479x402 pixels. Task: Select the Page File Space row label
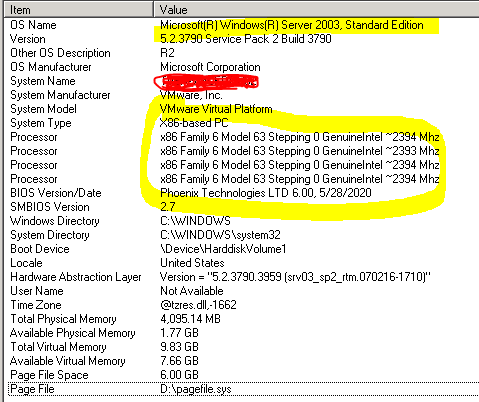point(49,375)
